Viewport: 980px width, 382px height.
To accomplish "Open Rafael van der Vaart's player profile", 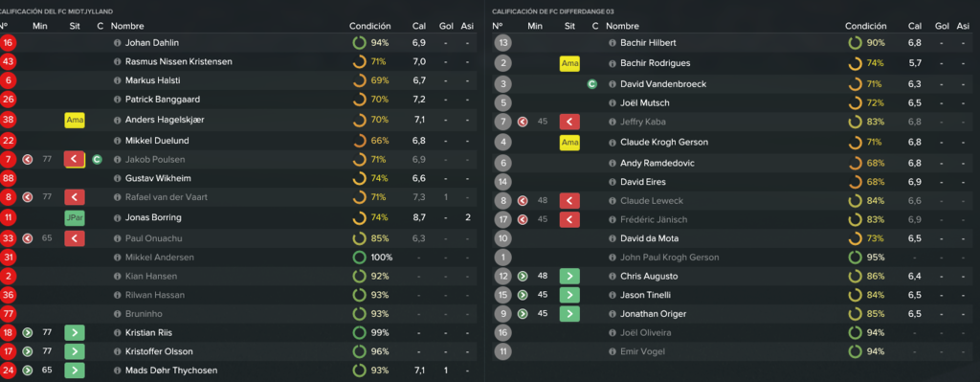I will pos(167,197).
